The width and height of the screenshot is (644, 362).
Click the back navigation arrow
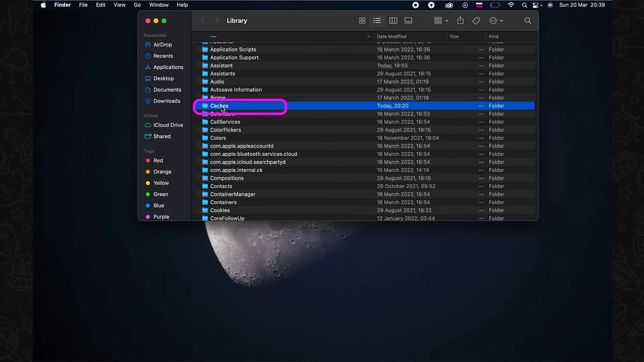[x=203, y=21]
